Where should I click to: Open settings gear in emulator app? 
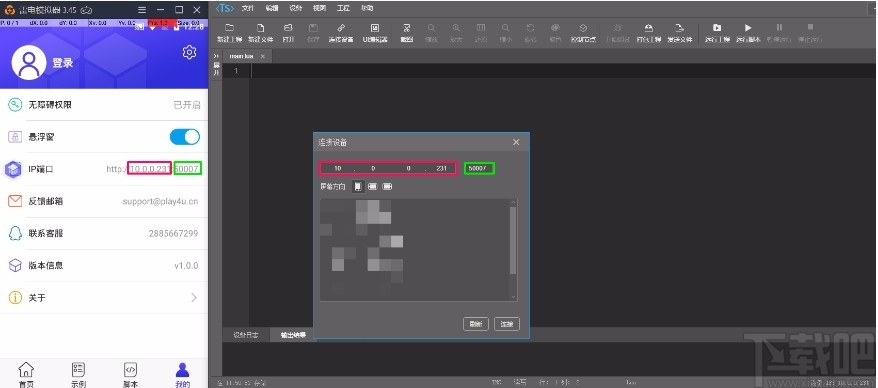189,52
